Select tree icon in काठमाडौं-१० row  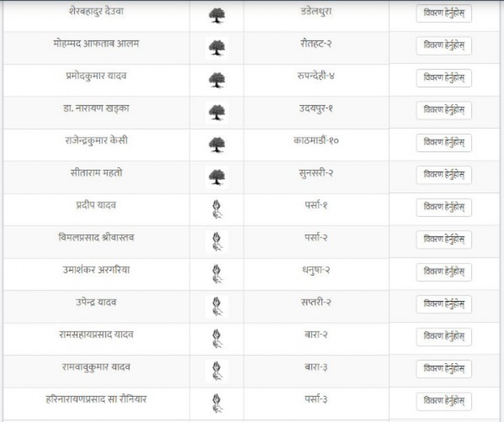[x=217, y=145]
